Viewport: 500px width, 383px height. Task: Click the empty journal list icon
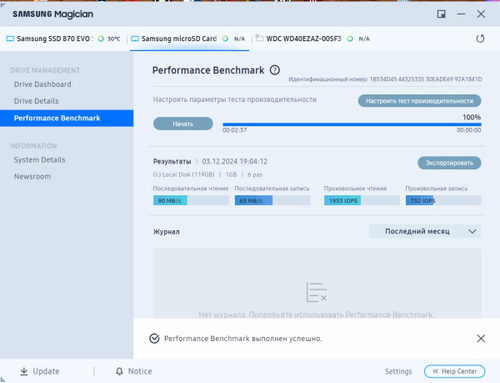click(316, 292)
